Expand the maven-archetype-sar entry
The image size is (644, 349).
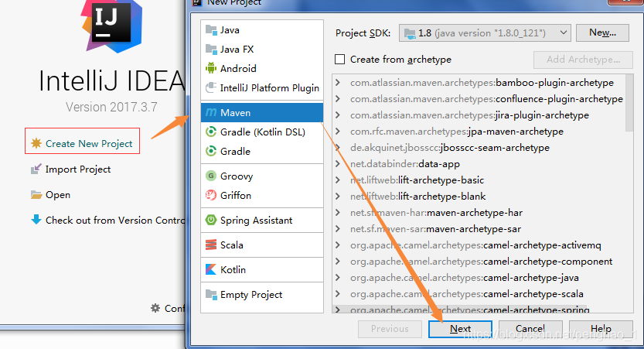coord(338,229)
